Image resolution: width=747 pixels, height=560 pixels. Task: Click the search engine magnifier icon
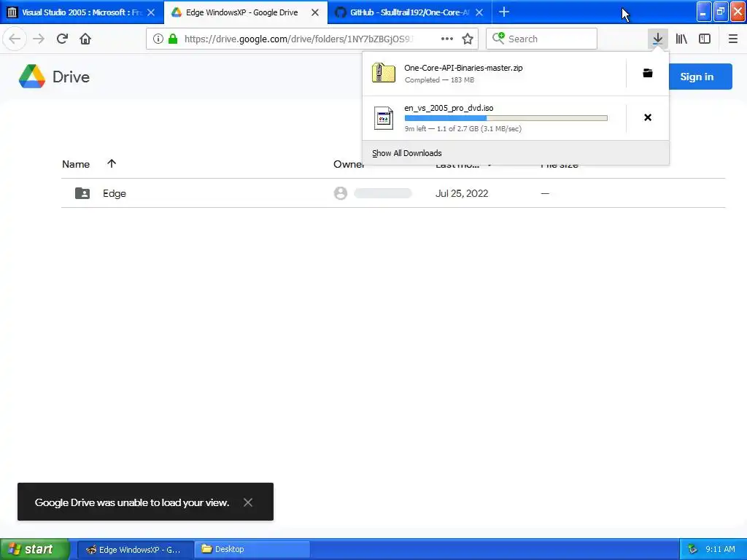(498, 38)
